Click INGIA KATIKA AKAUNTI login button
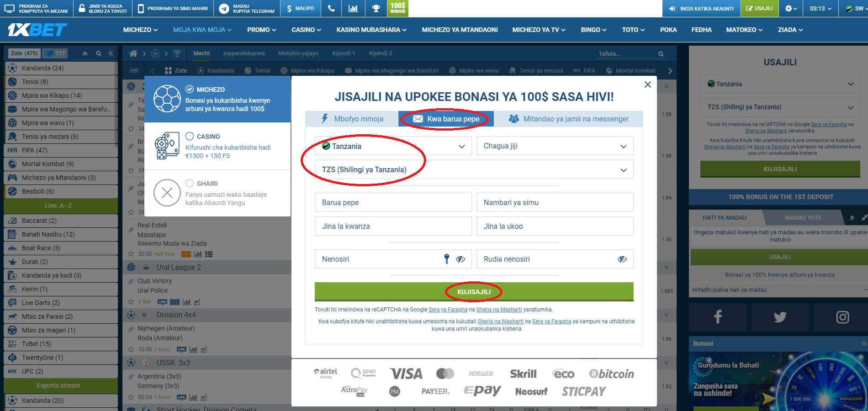 tap(701, 8)
